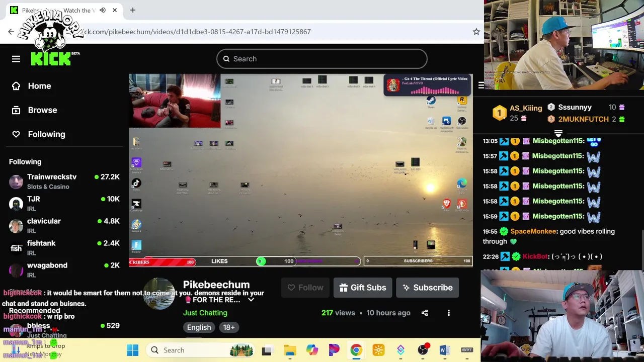Click KickBot username in chat
The width and height of the screenshot is (644, 362).
coord(535,256)
